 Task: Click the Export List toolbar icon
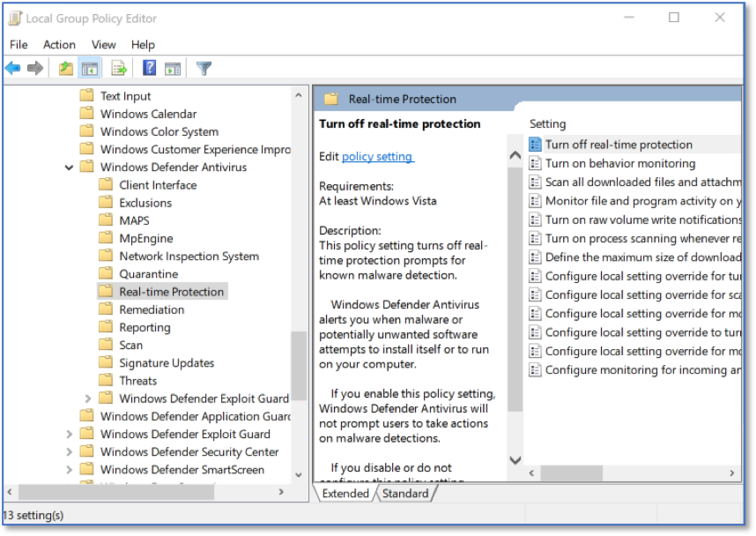point(119,68)
